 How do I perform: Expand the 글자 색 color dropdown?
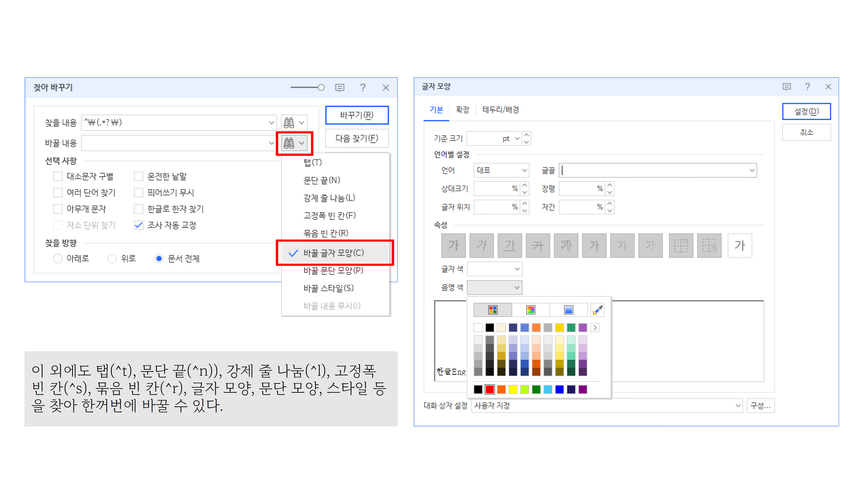pos(517,269)
